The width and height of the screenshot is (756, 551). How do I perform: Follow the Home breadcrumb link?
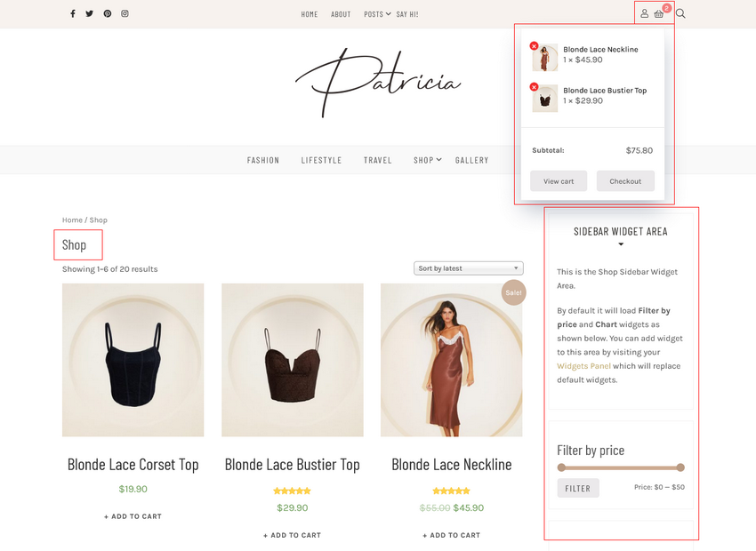72,220
